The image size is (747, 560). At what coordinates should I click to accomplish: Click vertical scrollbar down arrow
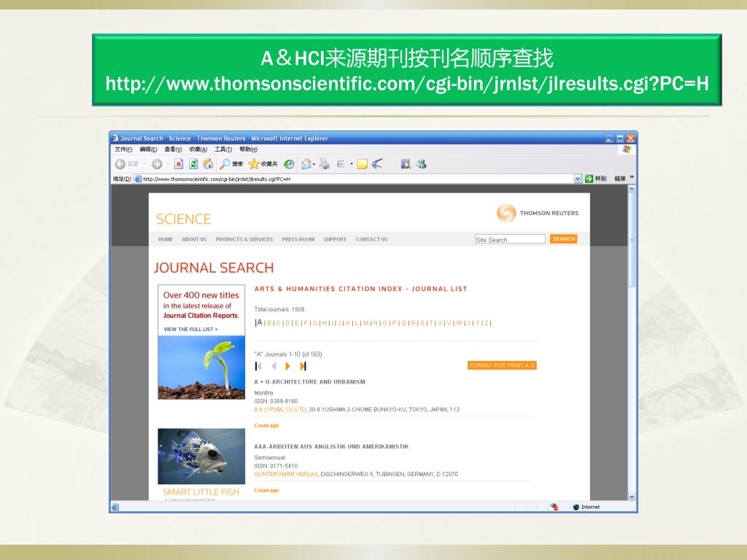632,497
